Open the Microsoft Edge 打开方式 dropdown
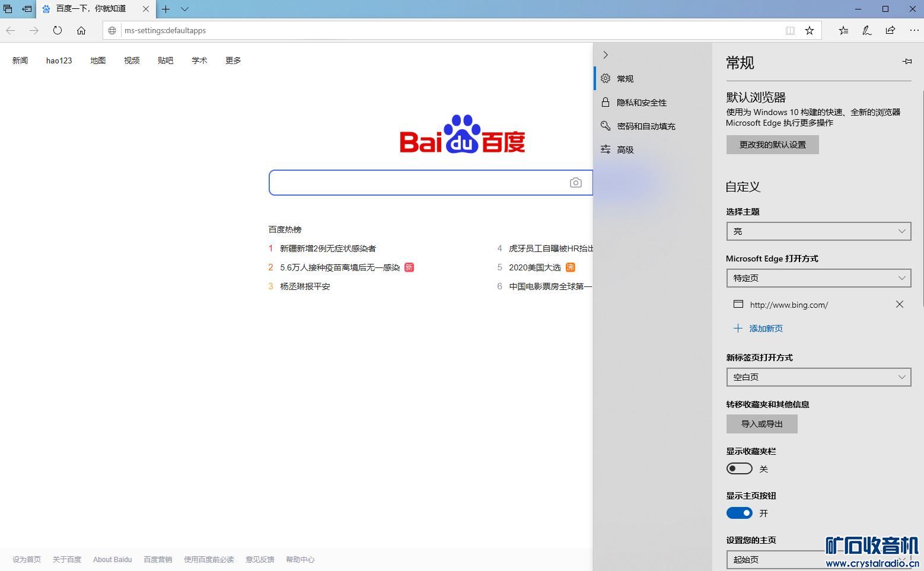Image resolution: width=924 pixels, height=571 pixels. point(819,278)
